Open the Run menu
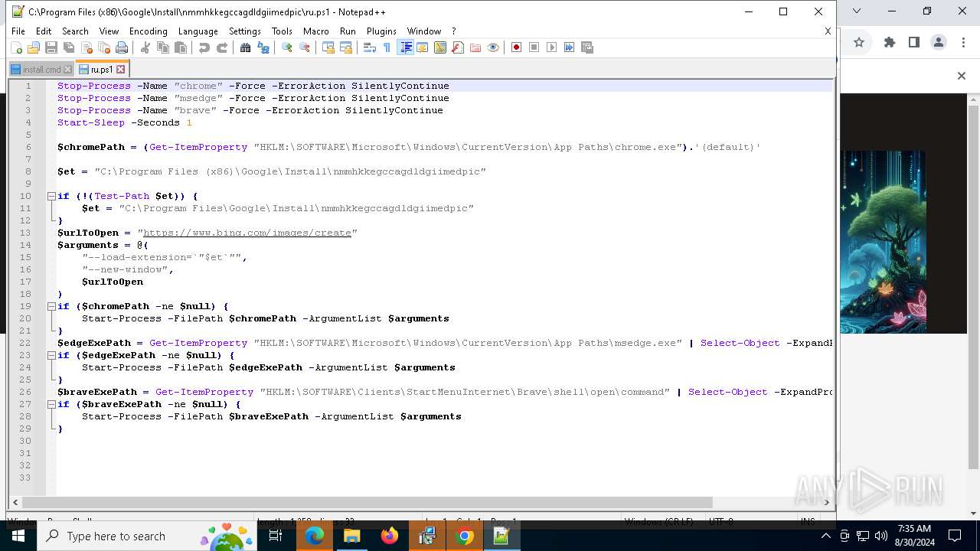Image resolution: width=980 pixels, height=551 pixels. click(x=348, y=31)
